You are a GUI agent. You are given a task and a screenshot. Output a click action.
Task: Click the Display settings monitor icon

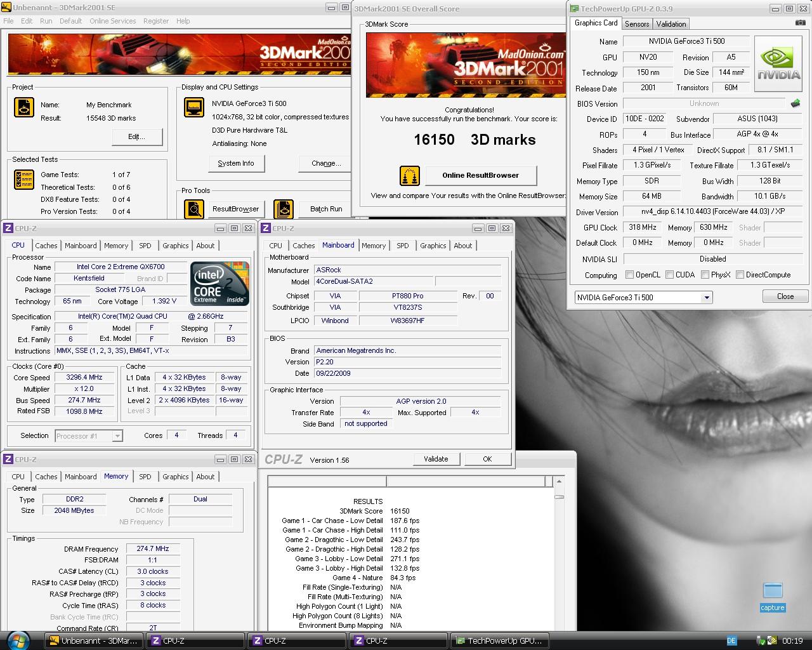[194, 107]
